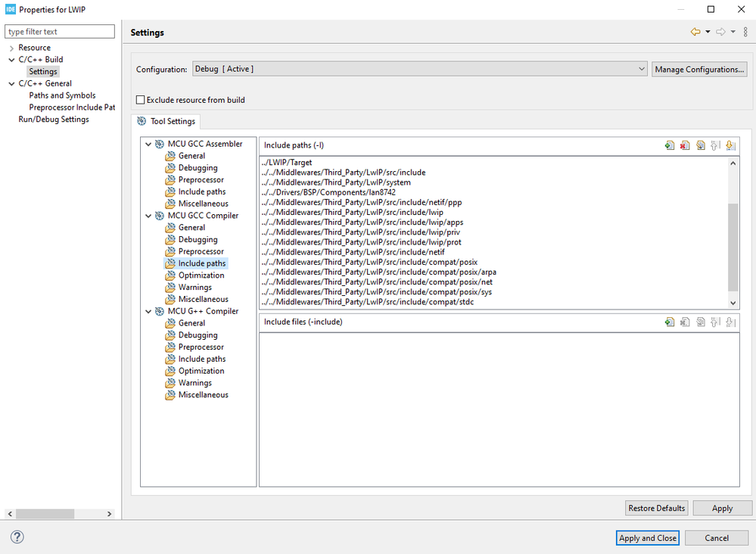Image resolution: width=756 pixels, height=554 pixels.
Task: Select Miscellaneous under MCU G++ Compiler
Action: [203, 394]
